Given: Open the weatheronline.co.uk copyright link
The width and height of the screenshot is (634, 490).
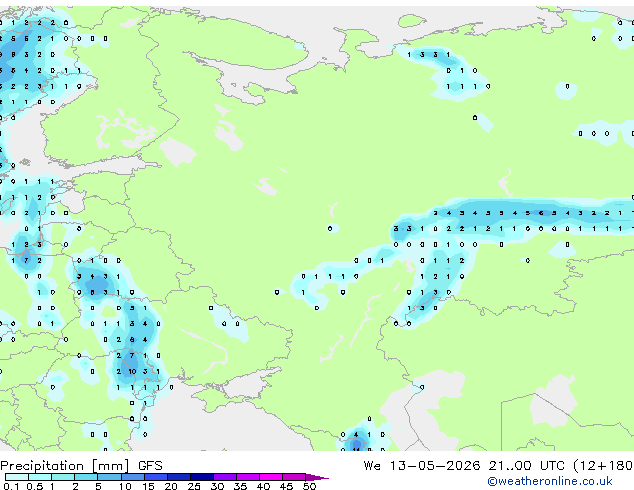Looking at the screenshot, I should [x=550, y=481].
